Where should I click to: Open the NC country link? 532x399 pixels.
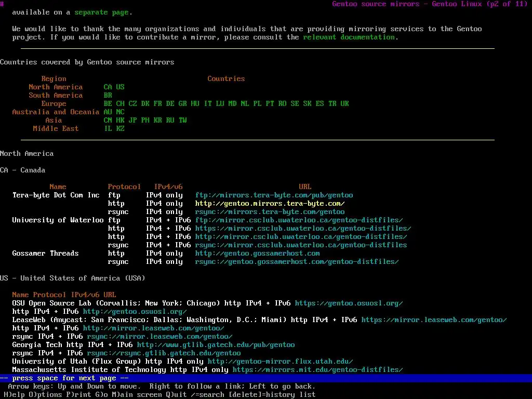pyautogui.click(x=120, y=112)
